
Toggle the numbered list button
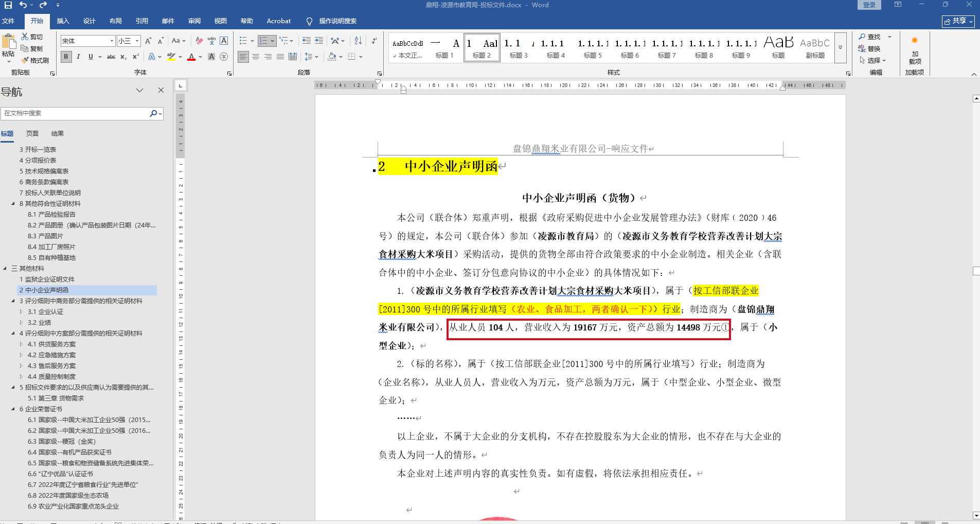pos(263,41)
